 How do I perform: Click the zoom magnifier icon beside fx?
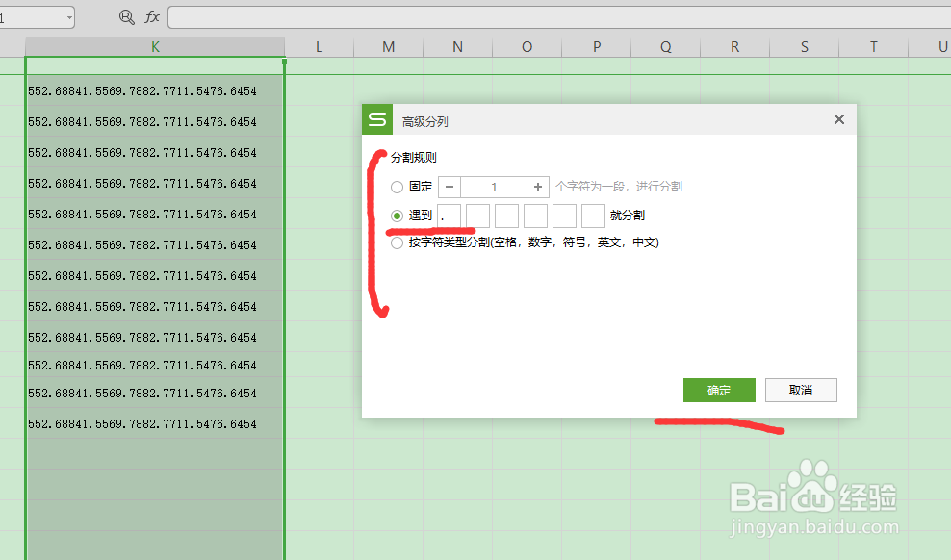coord(127,17)
